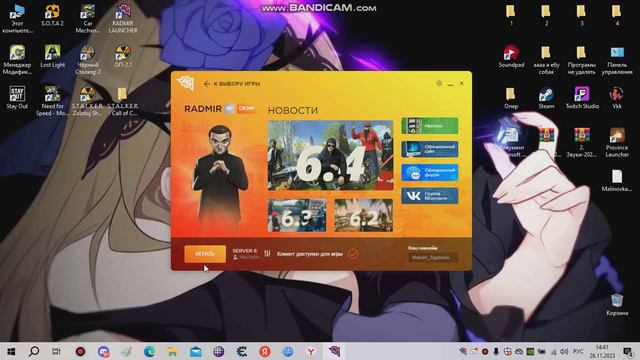Start the game with the orange ИГРАТЬ button
Image resolution: width=640 pixels, height=360 pixels.
(205, 254)
